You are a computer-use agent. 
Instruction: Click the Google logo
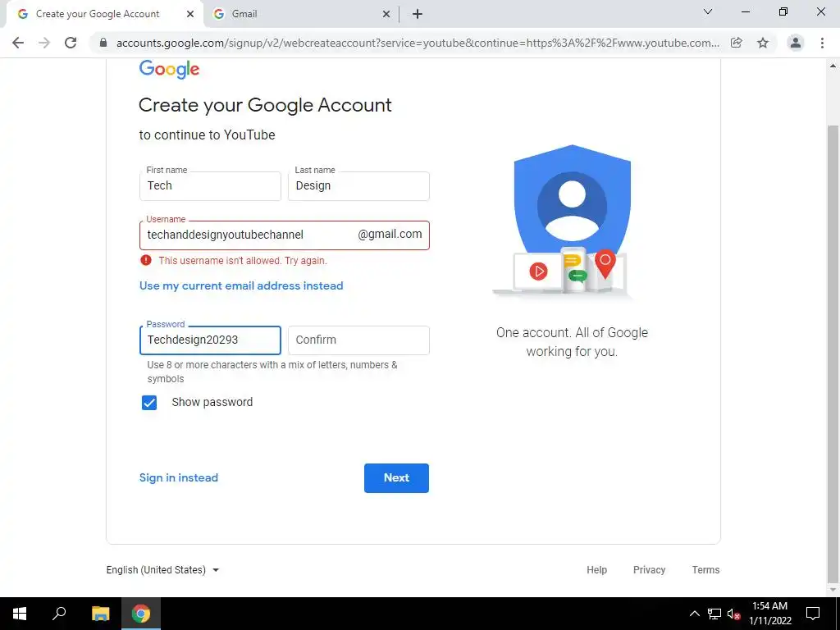point(169,69)
